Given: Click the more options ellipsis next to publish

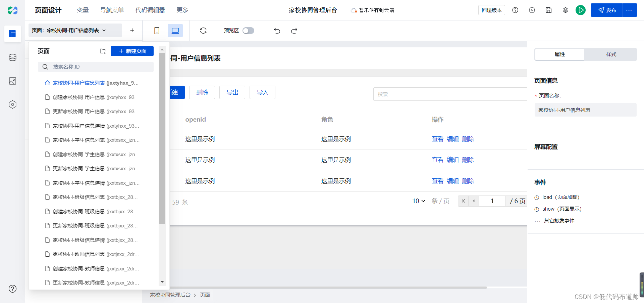Looking at the screenshot, I should pyautogui.click(x=630, y=10).
